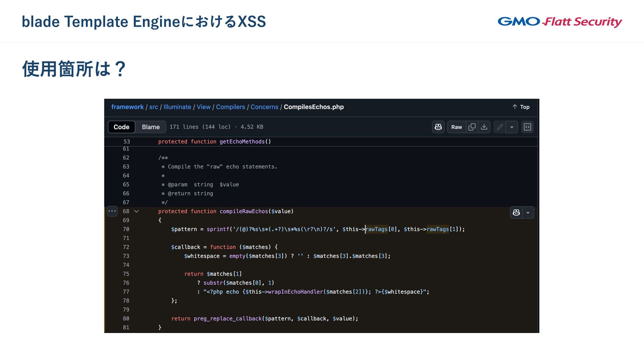Image resolution: width=644 pixels, height=362 pixels.
Task: Copy raw file contents icon
Action: tap(472, 127)
